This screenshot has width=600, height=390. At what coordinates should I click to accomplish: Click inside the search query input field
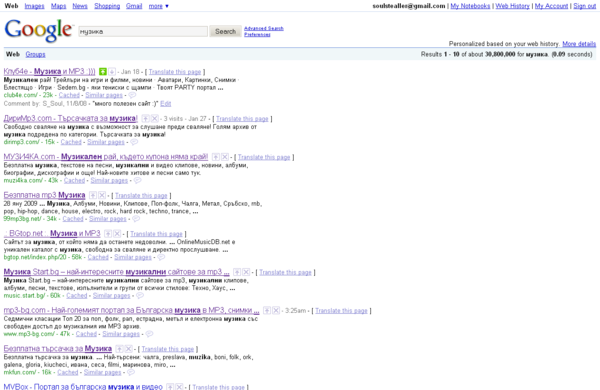click(x=143, y=31)
